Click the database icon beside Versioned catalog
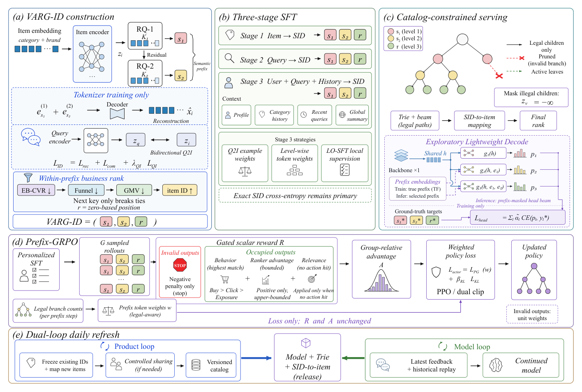Viewport: 582px width, 392px height. (x=196, y=364)
